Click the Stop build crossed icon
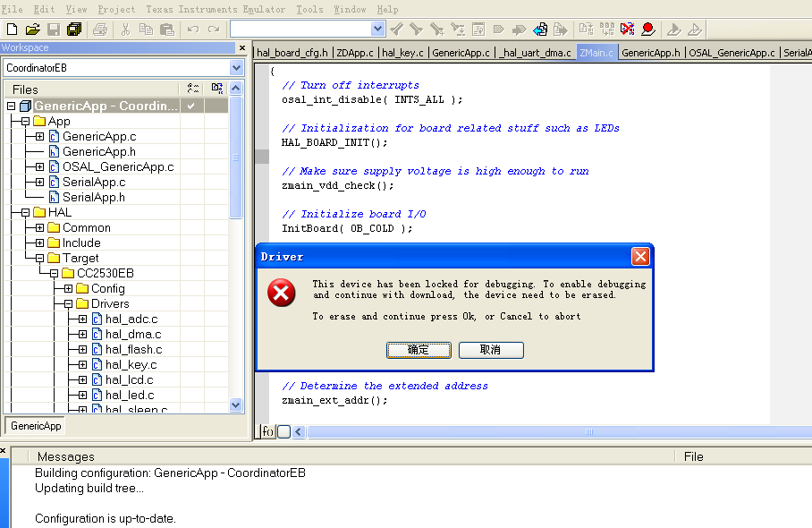812x528 pixels. (x=627, y=30)
